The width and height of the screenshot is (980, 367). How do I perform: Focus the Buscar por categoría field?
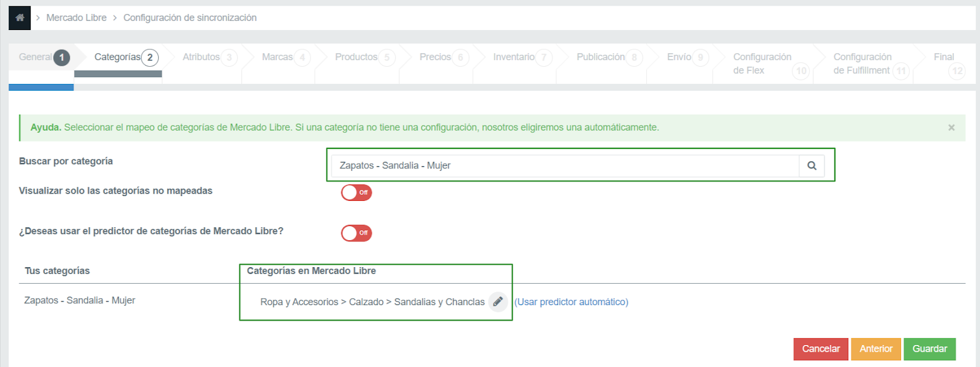tap(565, 165)
